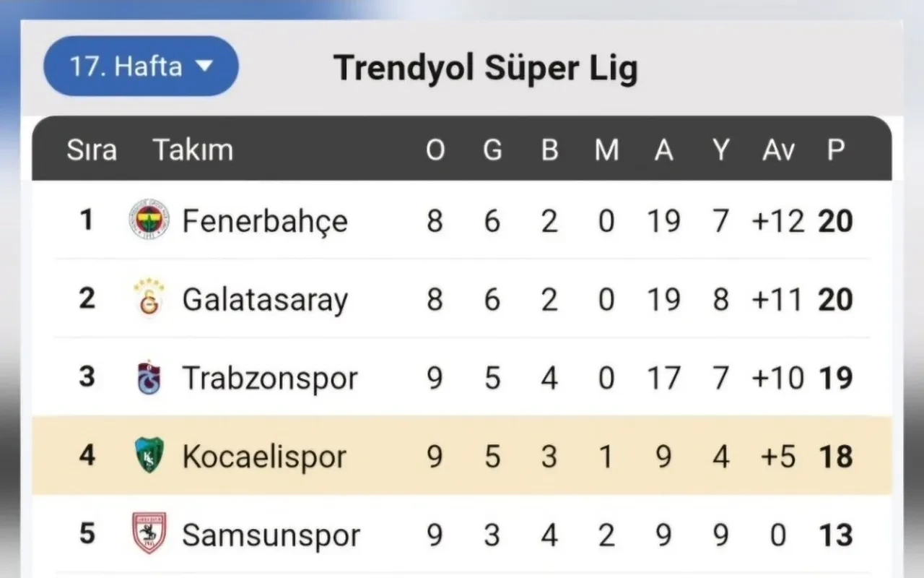Screen dimensions: 924x578
Task: Open the Fenerbahçe team name link
Action: (264, 220)
